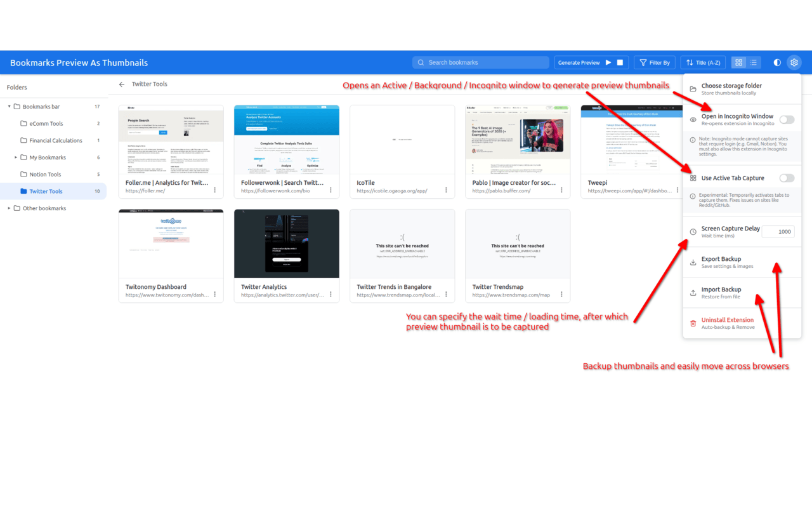This screenshot has height=508, width=812.
Task: Open options menu for Twitter Trendsmap bookmark
Action: click(561, 294)
